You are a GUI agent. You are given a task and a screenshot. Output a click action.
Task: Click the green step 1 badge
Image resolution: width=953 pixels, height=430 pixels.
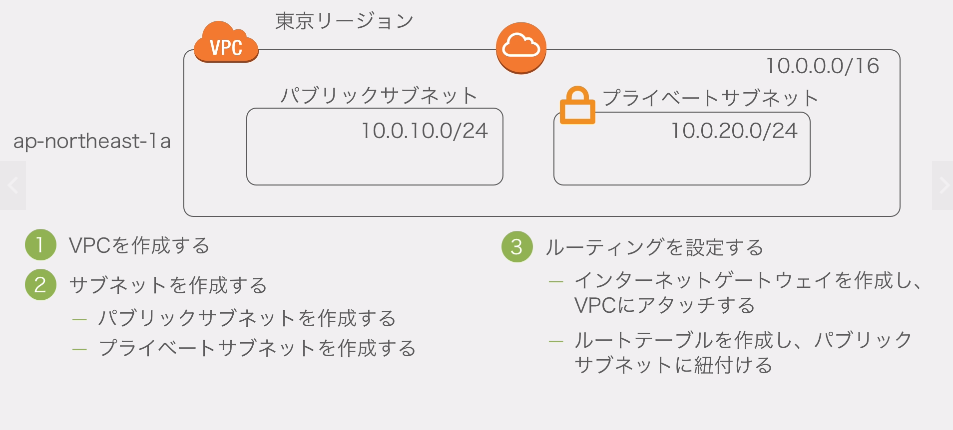pyautogui.click(x=40, y=245)
